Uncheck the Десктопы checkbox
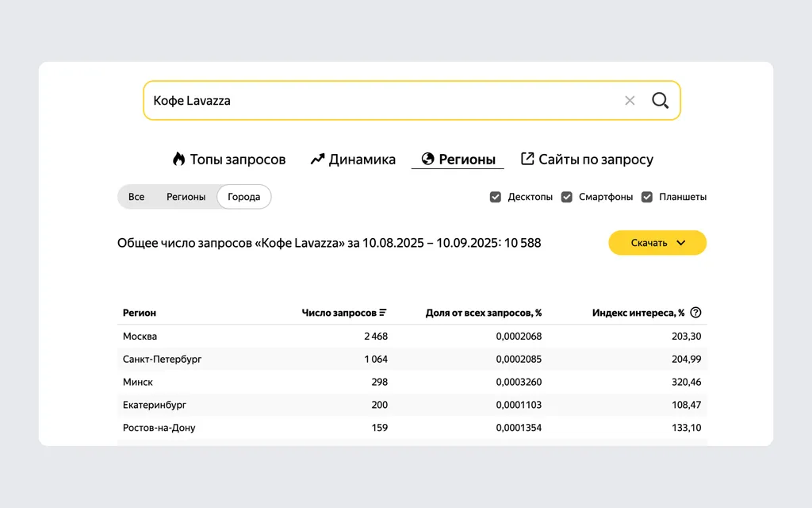Image resolution: width=812 pixels, height=508 pixels. click(496, 197)
